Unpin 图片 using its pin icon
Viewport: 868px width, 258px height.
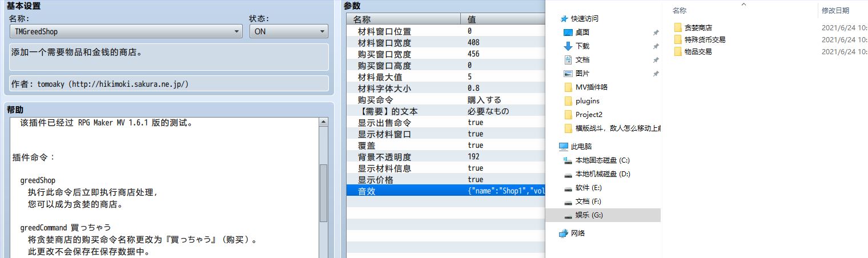656,74
